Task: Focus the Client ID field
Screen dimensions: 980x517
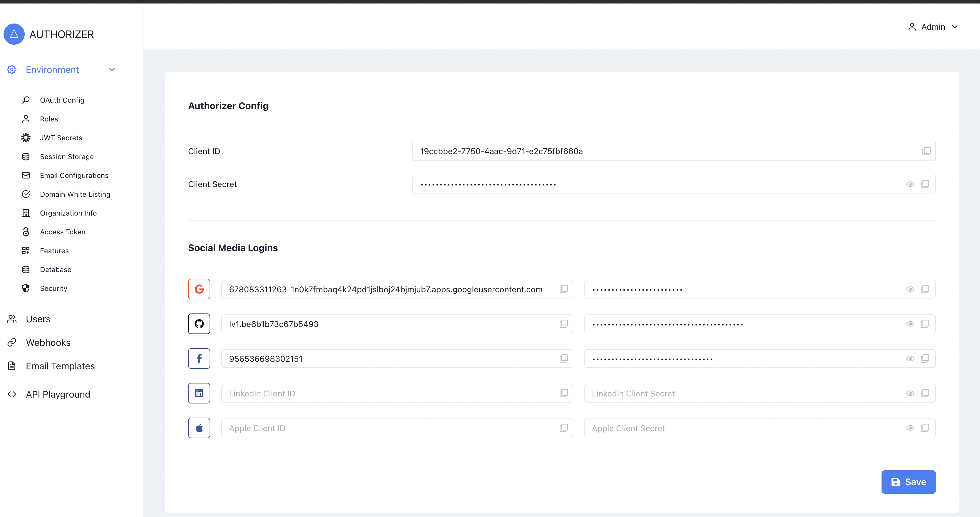Action: point(674,151)
